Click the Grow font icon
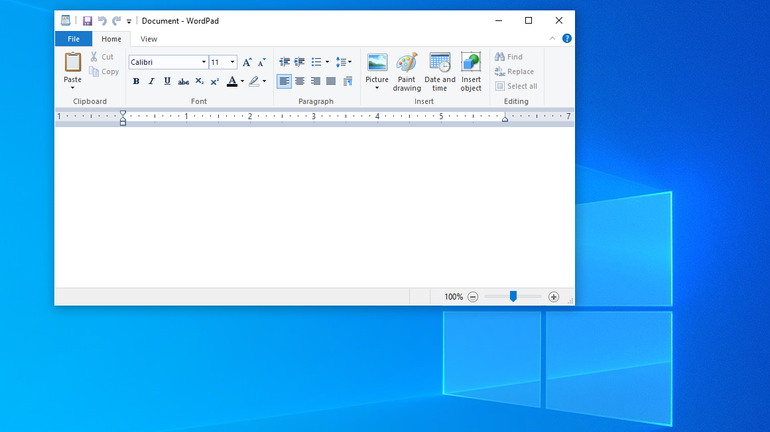The width and height of the screenshot is (770, 432). click(247, 62)
